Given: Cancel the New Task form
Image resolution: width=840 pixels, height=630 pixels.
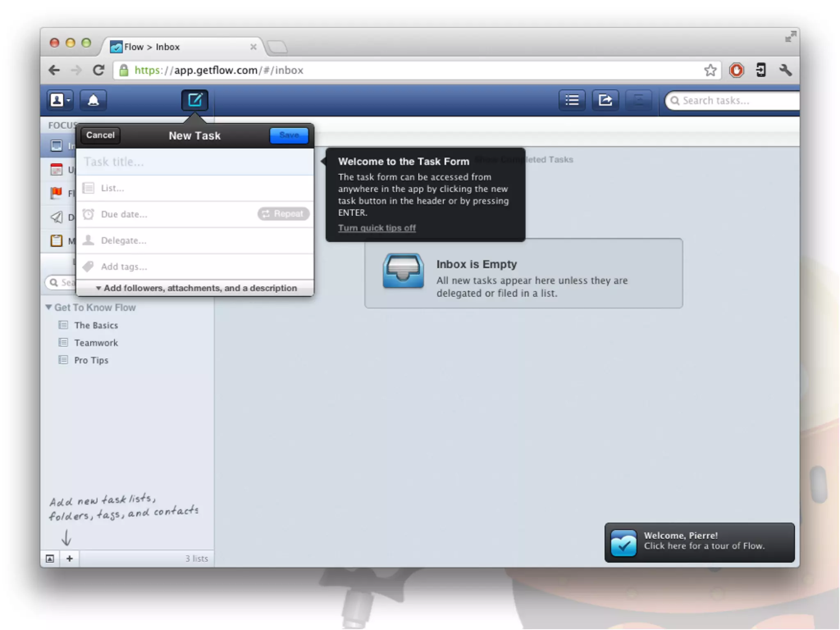Looking at the screenshot, I should click(x=100, y=135).
